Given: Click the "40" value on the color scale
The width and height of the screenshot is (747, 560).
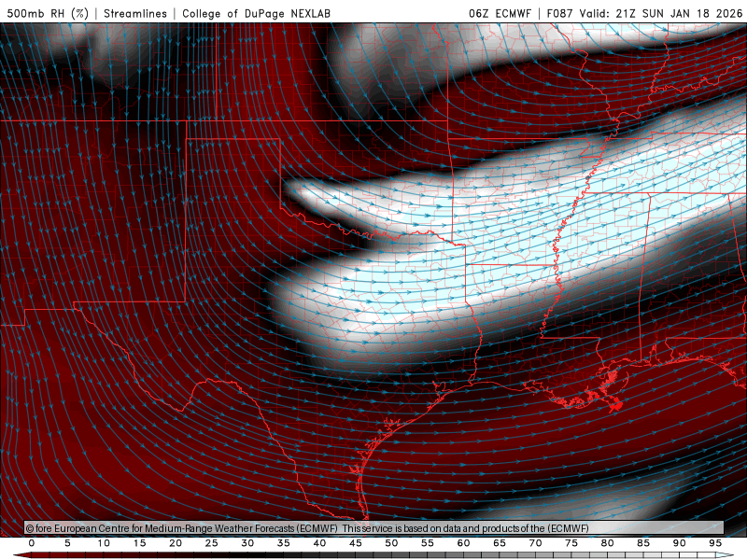Looking at the screenshot, I should point(319,543).
